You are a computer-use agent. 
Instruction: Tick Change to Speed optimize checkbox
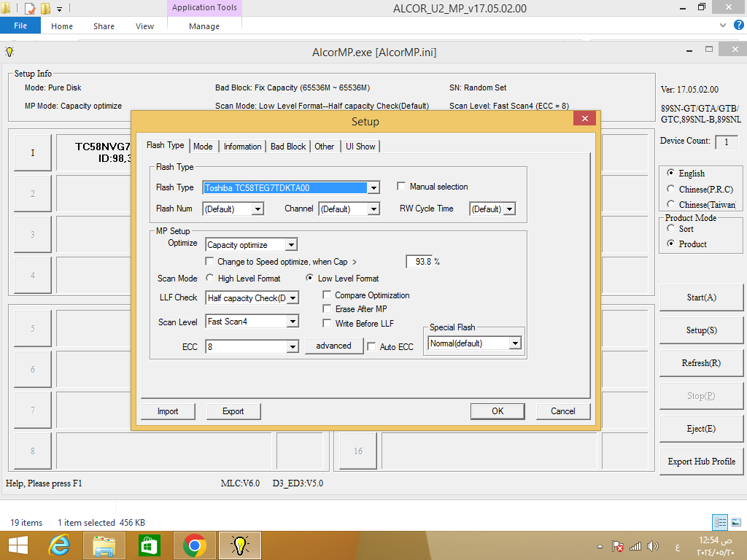(x=209, y=262)
